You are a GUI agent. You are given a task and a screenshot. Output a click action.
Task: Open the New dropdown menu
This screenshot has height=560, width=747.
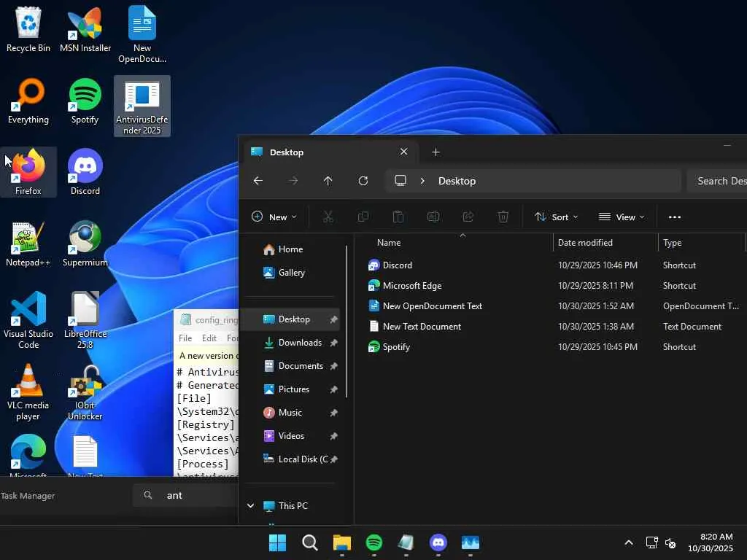point(274,217)
